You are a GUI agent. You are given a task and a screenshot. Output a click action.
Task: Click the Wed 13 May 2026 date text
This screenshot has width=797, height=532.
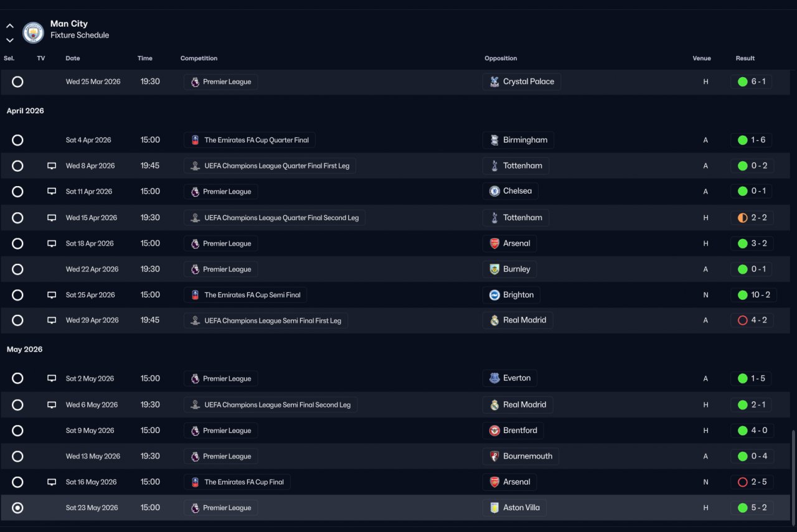pyautogui.click(x=93, y=456)
